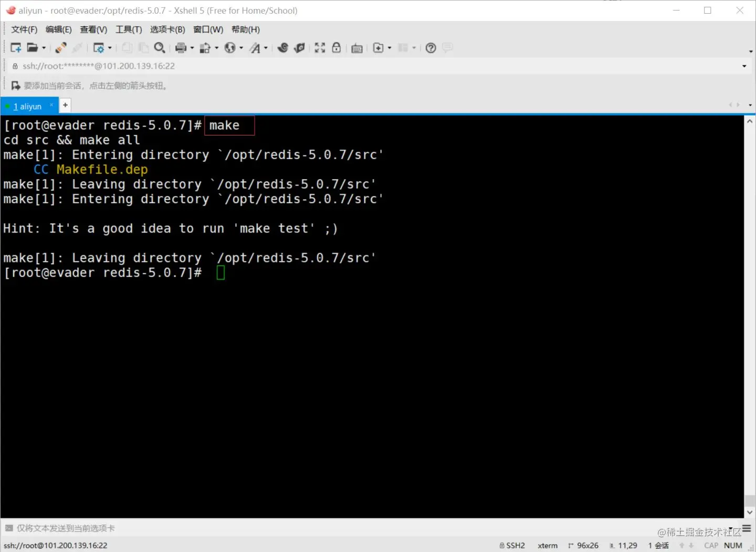Toggle Full Screen mode icon

(320, 48)
